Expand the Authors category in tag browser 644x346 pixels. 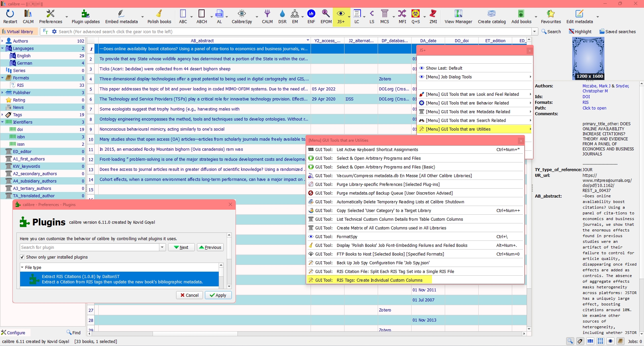click(x=2, y=41)
